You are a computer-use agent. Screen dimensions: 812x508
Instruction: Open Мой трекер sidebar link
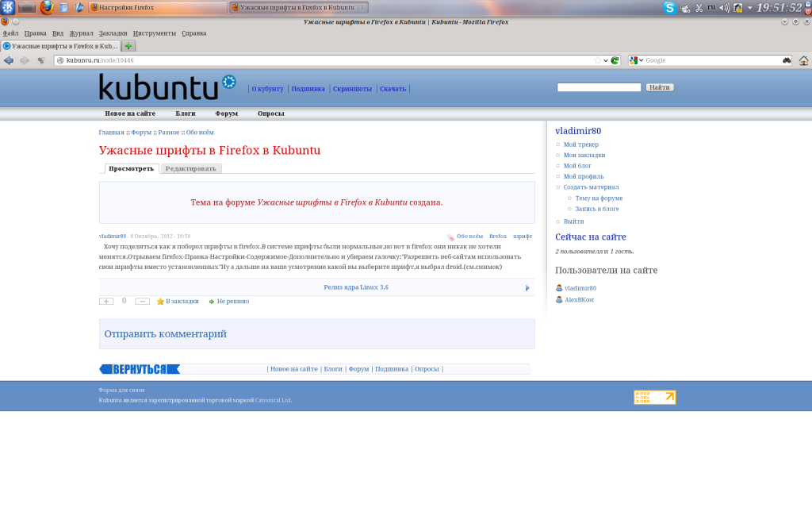[x=581, y=144]
